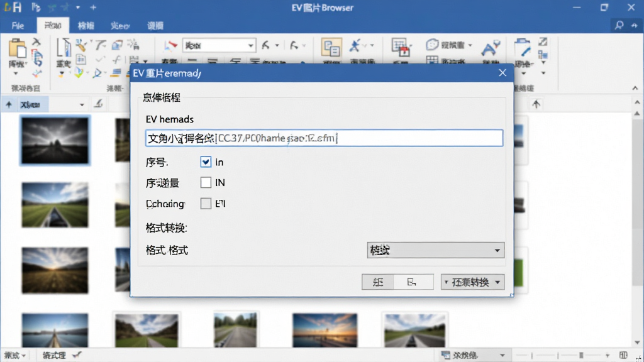The image size is (644, 362).
Task: Open the dropdown arrow under Paste icon
Action: [16, 74]
